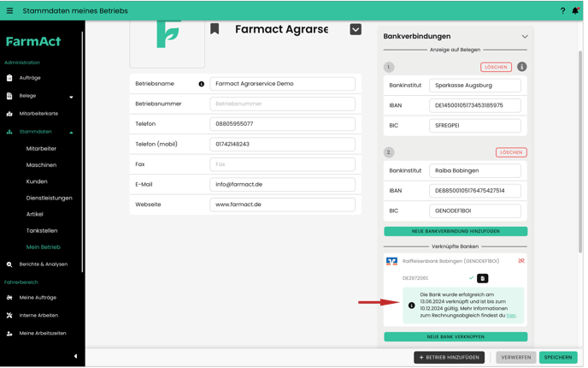Delete bank connection 1 with Löschen
The image size is (588, 368).
coord(496,68)
